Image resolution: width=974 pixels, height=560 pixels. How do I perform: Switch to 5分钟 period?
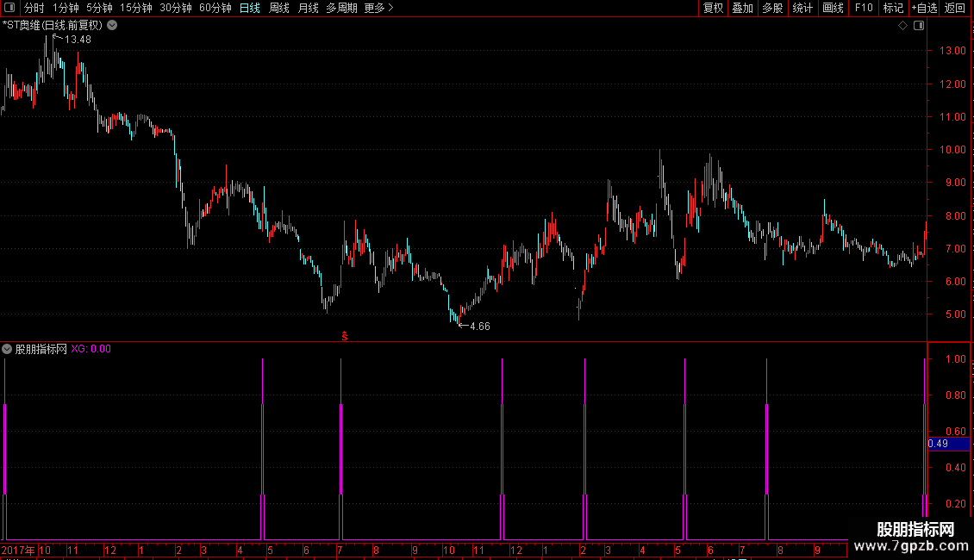coord(99,8)
